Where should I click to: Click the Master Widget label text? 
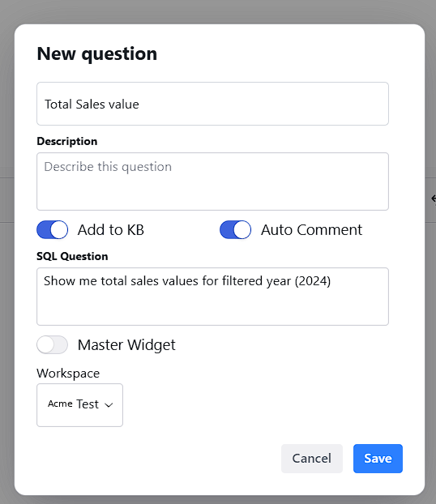[x=126, y=345]
